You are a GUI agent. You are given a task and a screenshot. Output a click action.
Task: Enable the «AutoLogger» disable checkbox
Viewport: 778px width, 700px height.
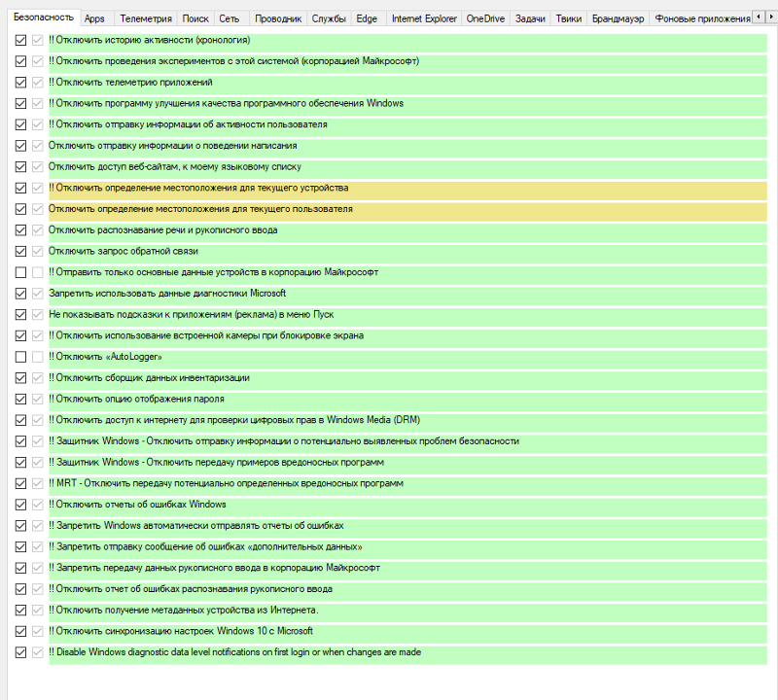coord(20,357)
